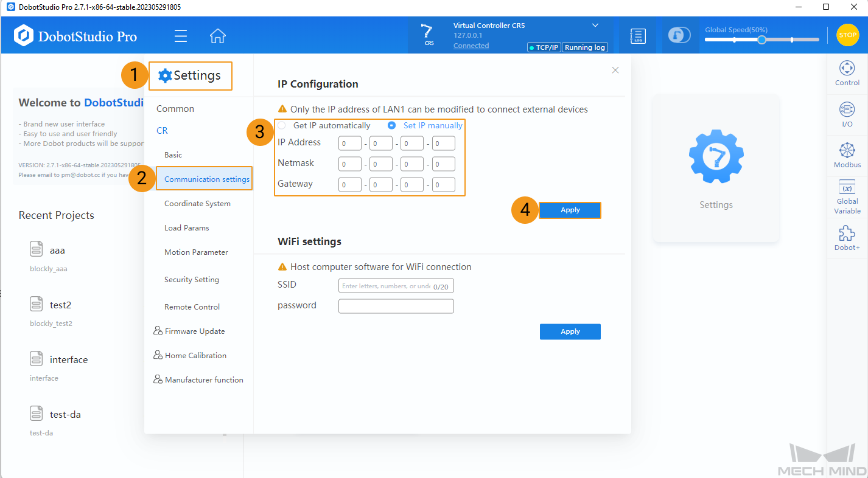Open Remote Control settings

[x=192, y=307]
